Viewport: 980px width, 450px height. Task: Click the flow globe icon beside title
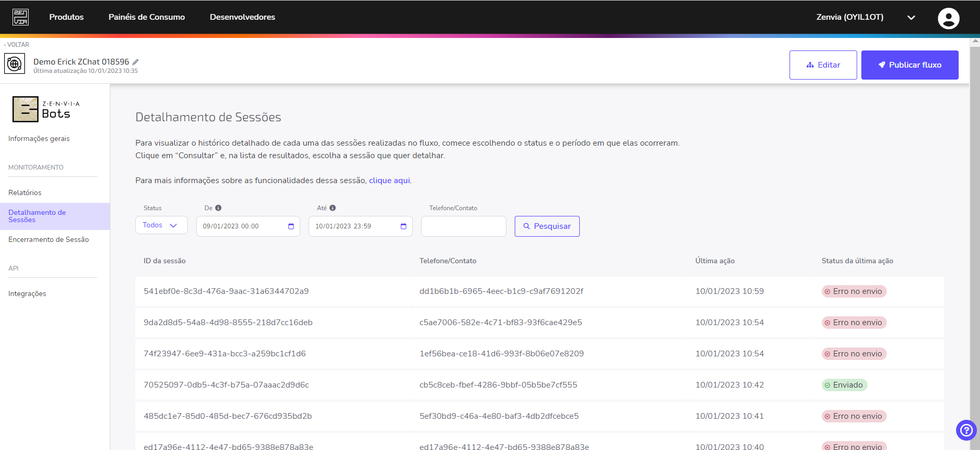coord(15,64)
